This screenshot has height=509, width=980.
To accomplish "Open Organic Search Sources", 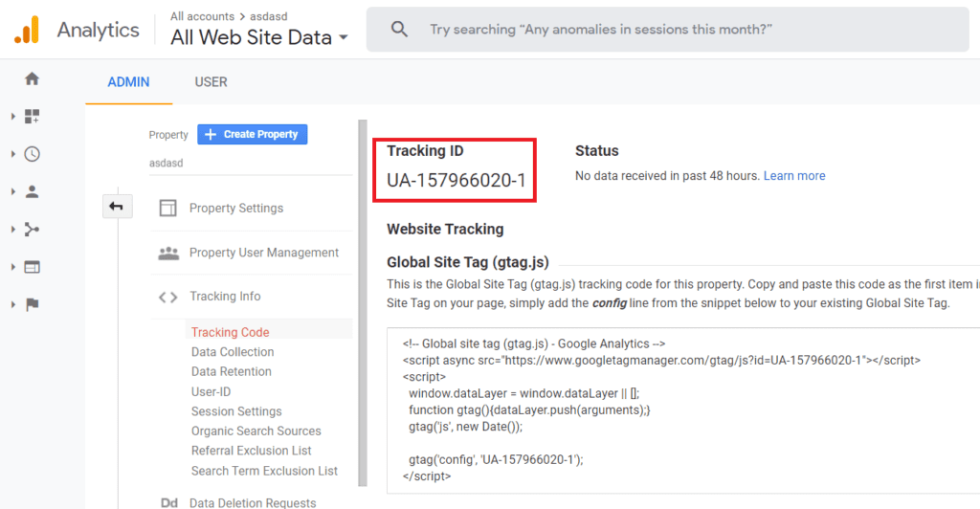I will [x=256, y=431].
